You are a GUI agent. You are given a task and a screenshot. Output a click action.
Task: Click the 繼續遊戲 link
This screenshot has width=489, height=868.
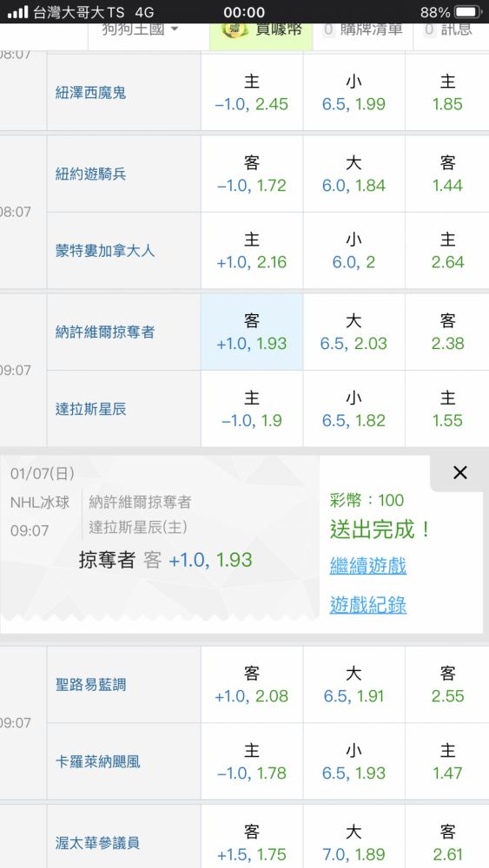point(368,566)
